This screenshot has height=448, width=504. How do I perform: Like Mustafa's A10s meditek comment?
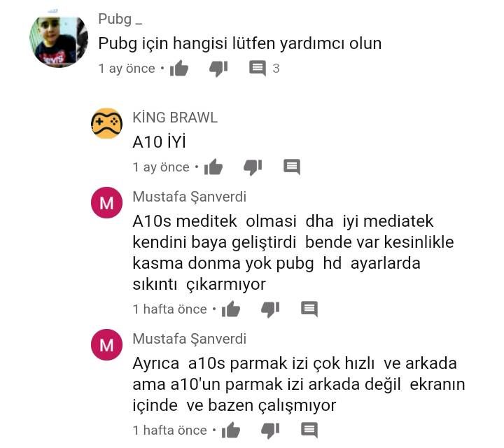pyautogui.click(x=231, y=309)
